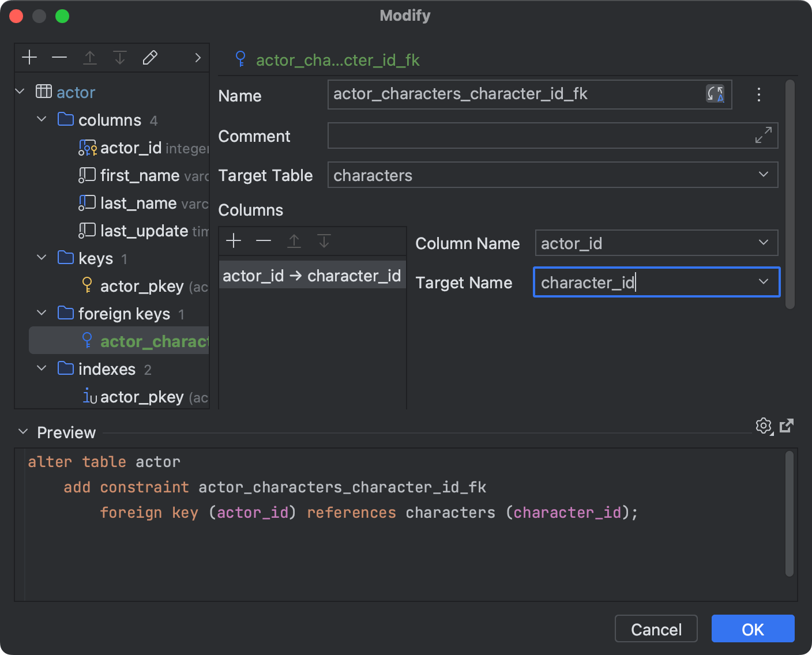Collapse the columns folder
This screenshot has width=812, height=655.
tap(42, 119)
